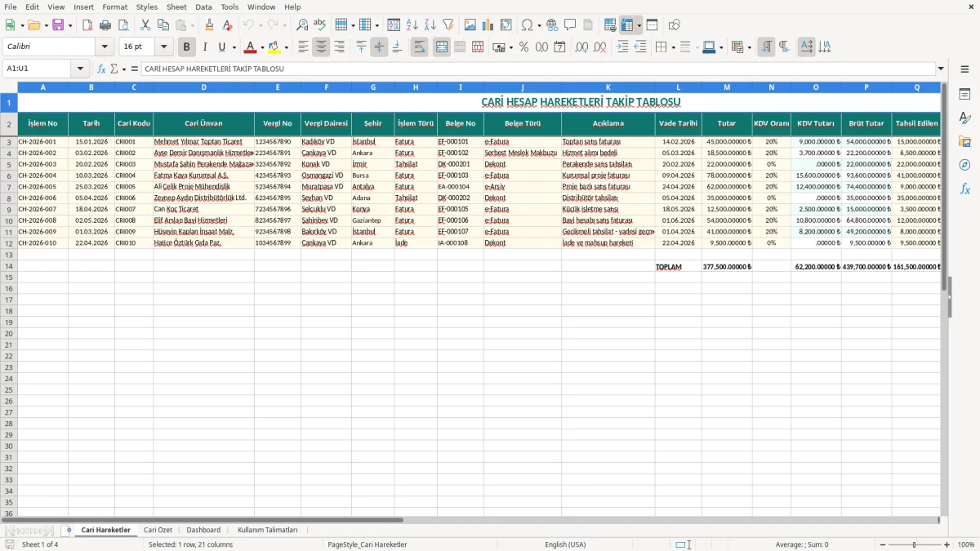Cut selection with the scissors icon
Viewport: 980px width, 551px height.
click(145, 25)
